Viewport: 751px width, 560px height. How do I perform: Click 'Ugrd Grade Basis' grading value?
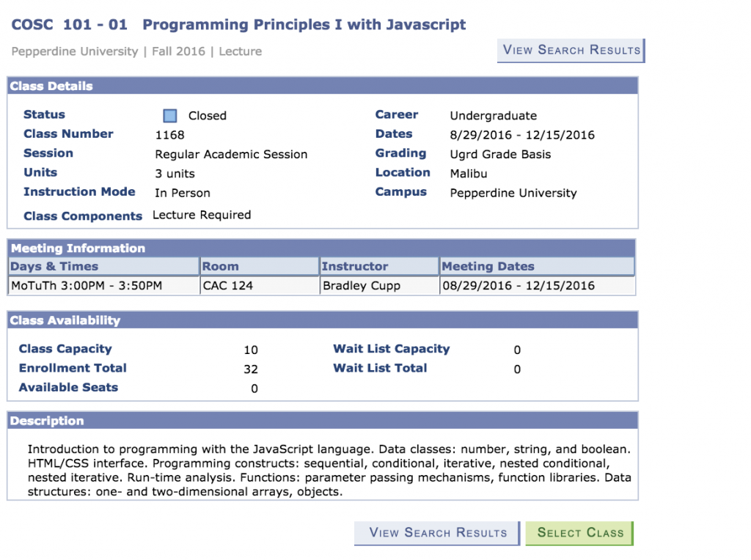(500, 155)
